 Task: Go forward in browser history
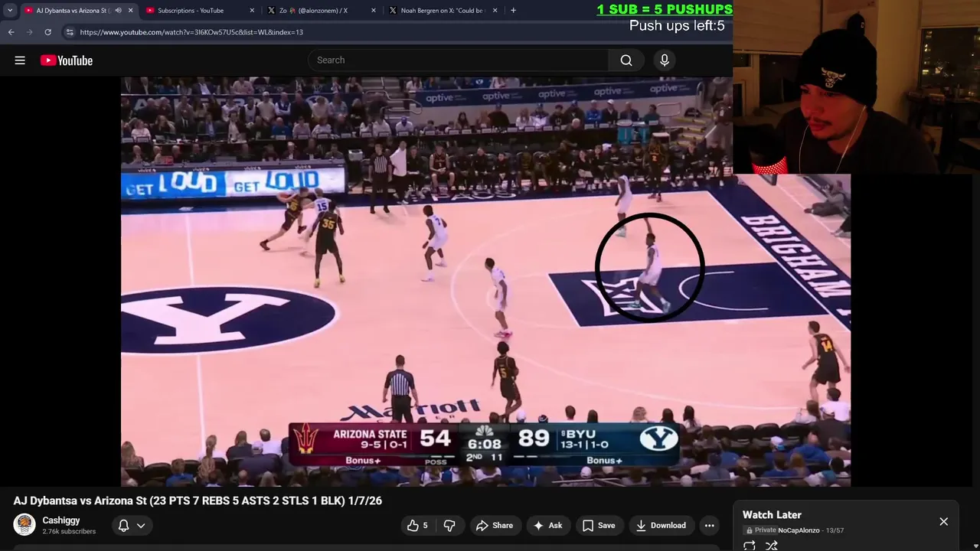tap(29, 32)
